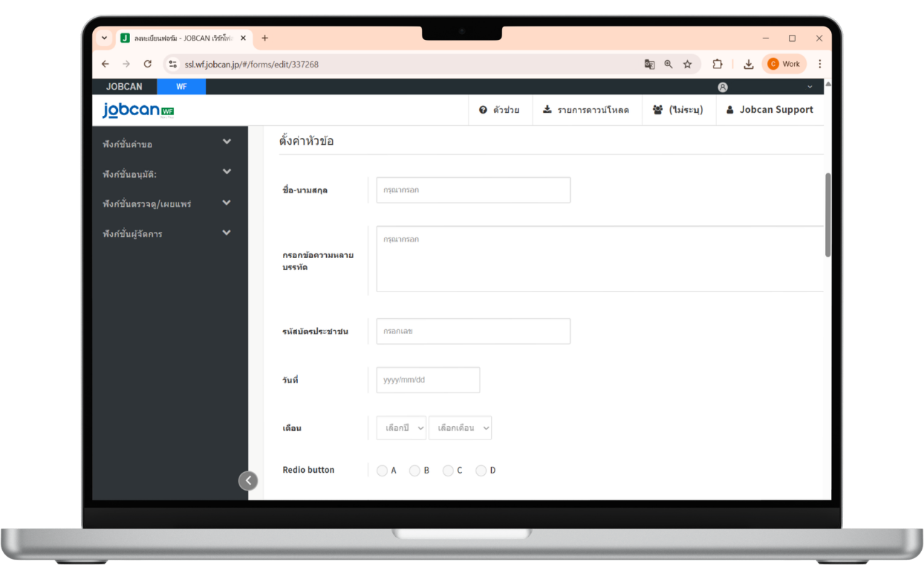Bookmark this page with the star icon
924x573 pixels.
[687, 64]
